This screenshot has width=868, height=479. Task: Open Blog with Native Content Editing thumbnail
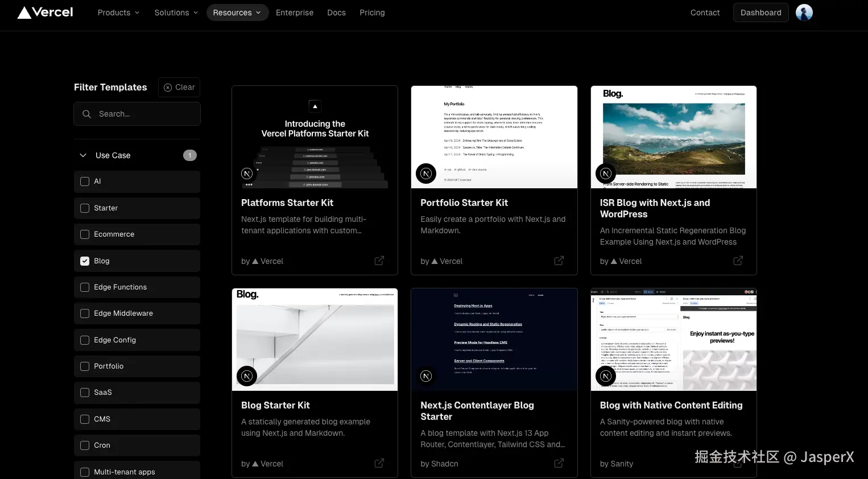[x=673, y=340]
